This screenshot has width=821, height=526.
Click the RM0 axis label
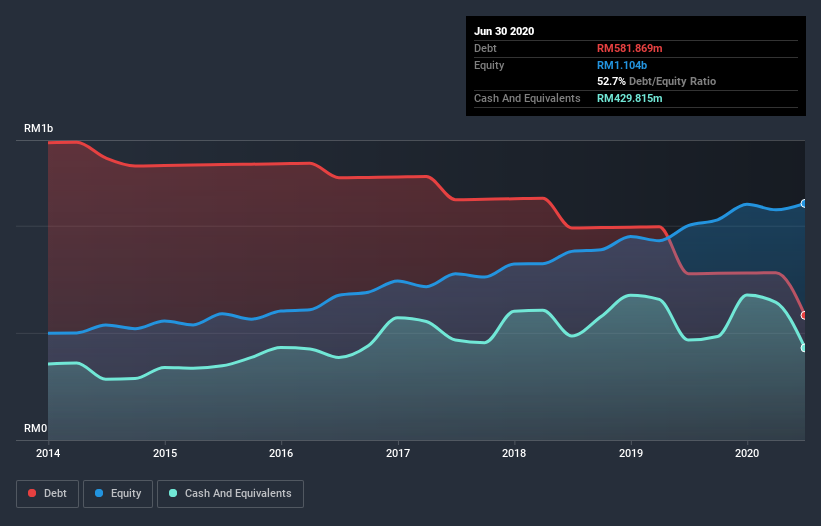(36, 428)
